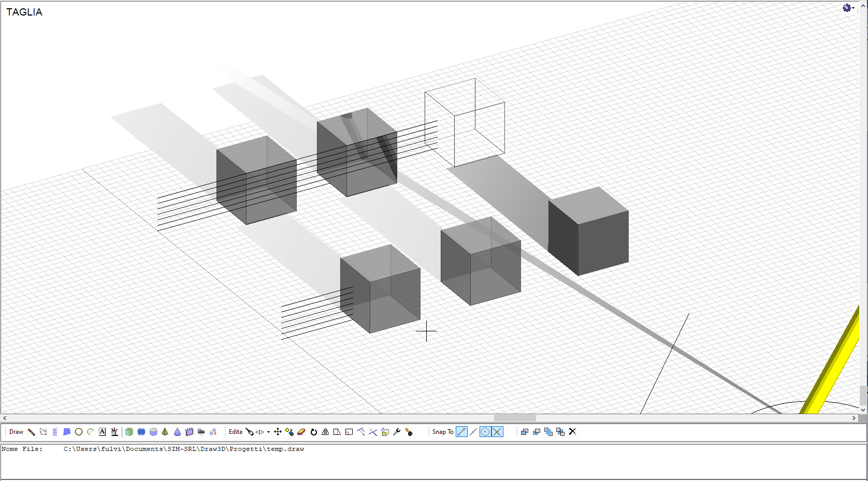The height and width of the screenshot is (481, 868).
Task: Choose the polyline tool in Draw toolbar
Action: tap(44, 432)
